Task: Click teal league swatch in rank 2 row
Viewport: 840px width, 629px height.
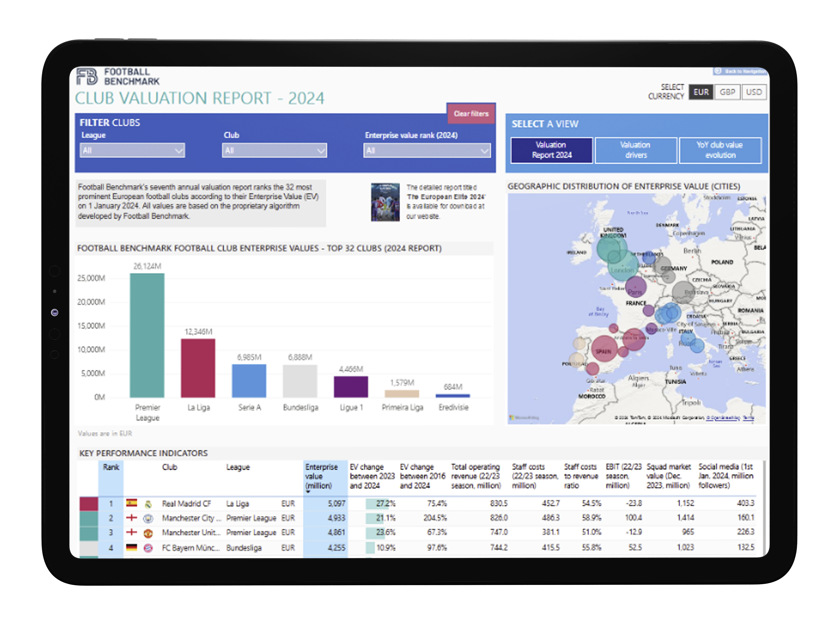Action: pyautogui.click(x=89, y=518)
